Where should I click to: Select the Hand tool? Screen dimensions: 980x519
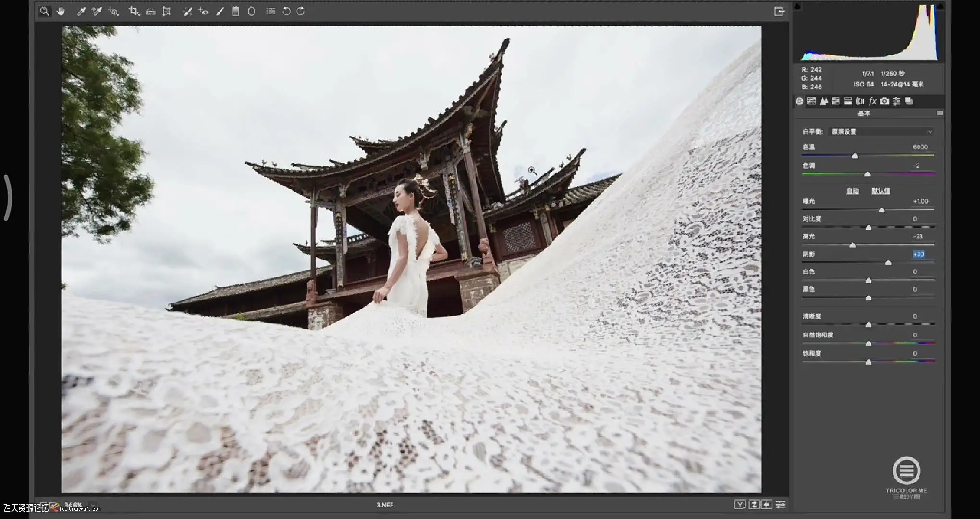point(61,11)
